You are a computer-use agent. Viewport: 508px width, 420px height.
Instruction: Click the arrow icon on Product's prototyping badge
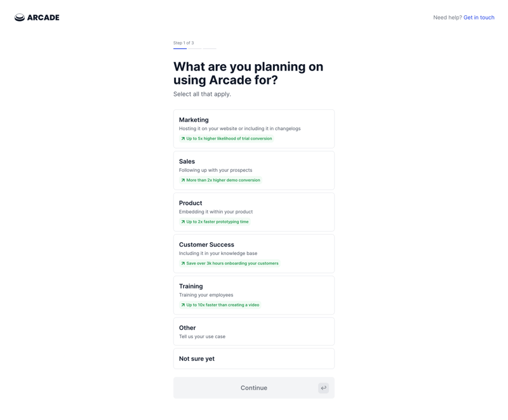pyautogui.click(x=183, y=221)
